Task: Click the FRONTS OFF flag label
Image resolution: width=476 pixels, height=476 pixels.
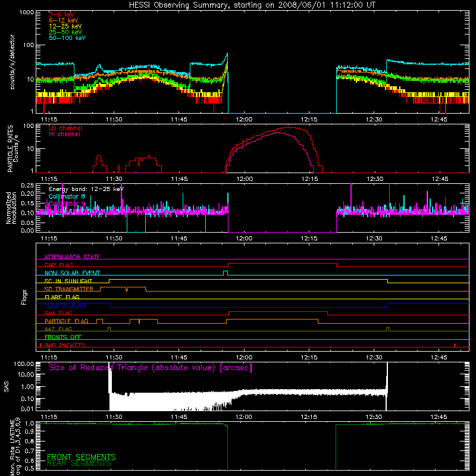Action: pos(63,337)
